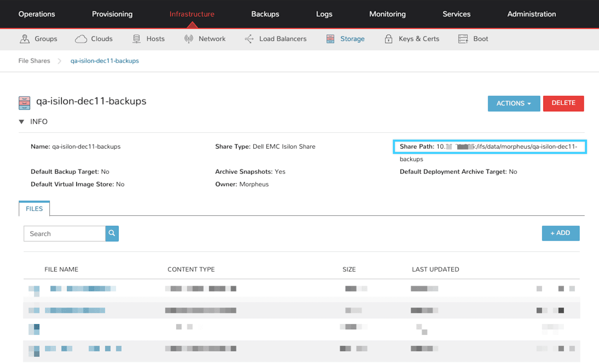Click the SIZE column header
Screen dimensions: 599x364
[x=349, y=270]
